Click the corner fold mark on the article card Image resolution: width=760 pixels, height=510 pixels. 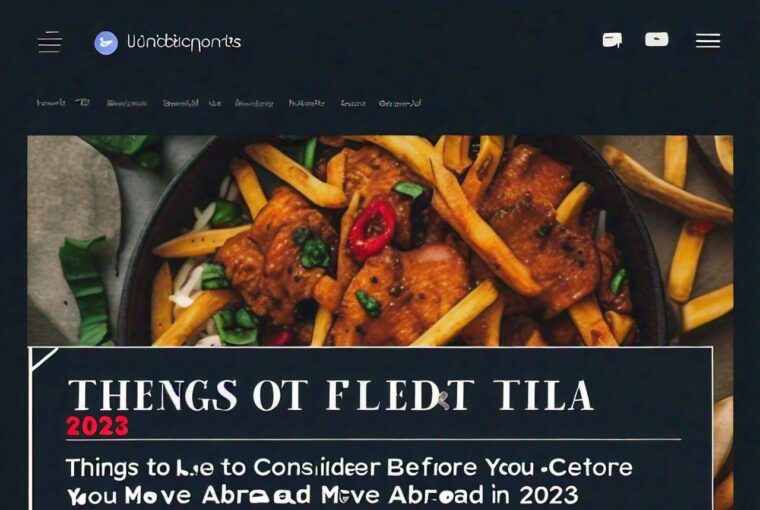pyautogui.click(x=43, y=360)
